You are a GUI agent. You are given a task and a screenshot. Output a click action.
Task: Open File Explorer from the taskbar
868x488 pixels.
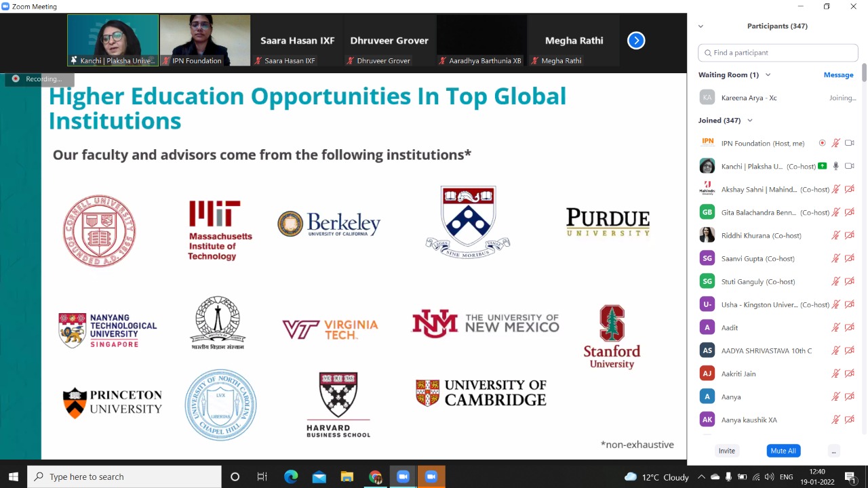click(x=347, y=477)
